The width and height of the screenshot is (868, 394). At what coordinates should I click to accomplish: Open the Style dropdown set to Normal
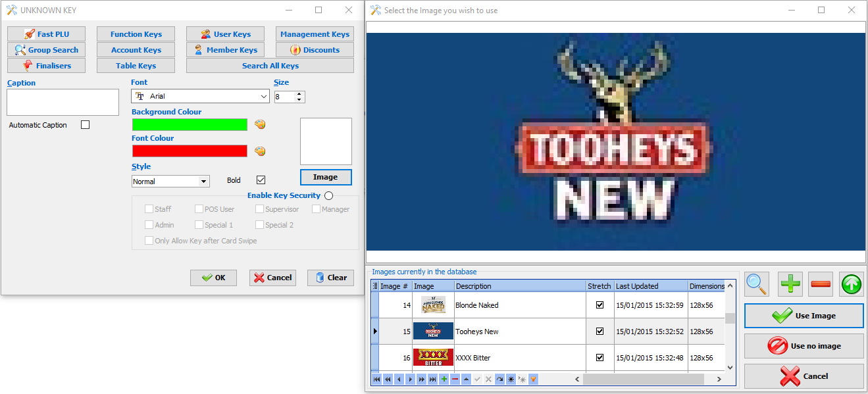204,182
